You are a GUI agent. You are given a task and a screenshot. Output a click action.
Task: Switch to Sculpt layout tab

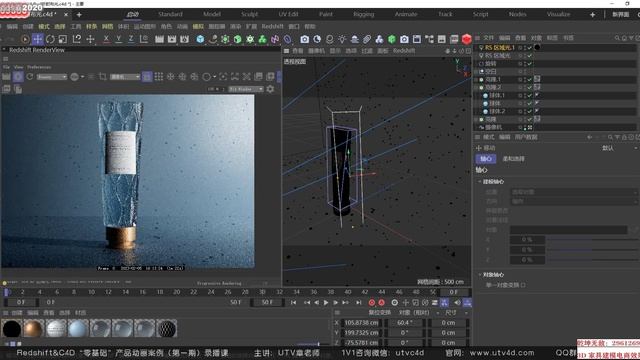pos(249,14)
